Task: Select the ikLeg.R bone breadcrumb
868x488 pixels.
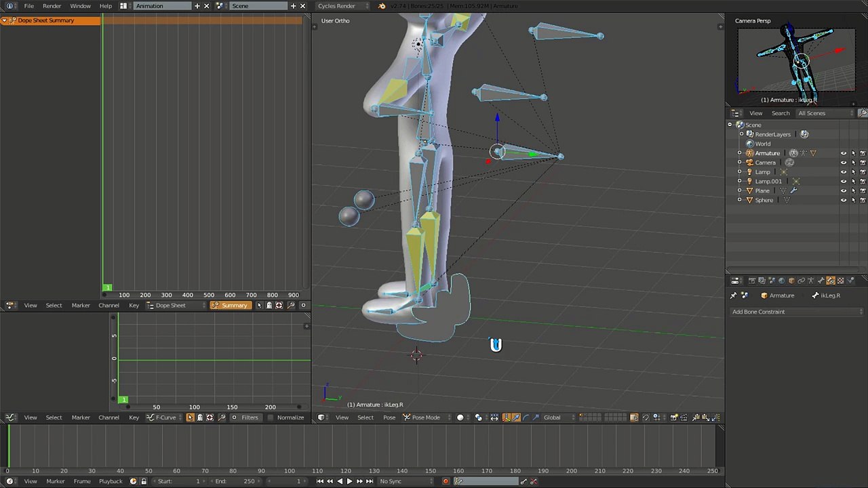Action: (x=826, y=296)
